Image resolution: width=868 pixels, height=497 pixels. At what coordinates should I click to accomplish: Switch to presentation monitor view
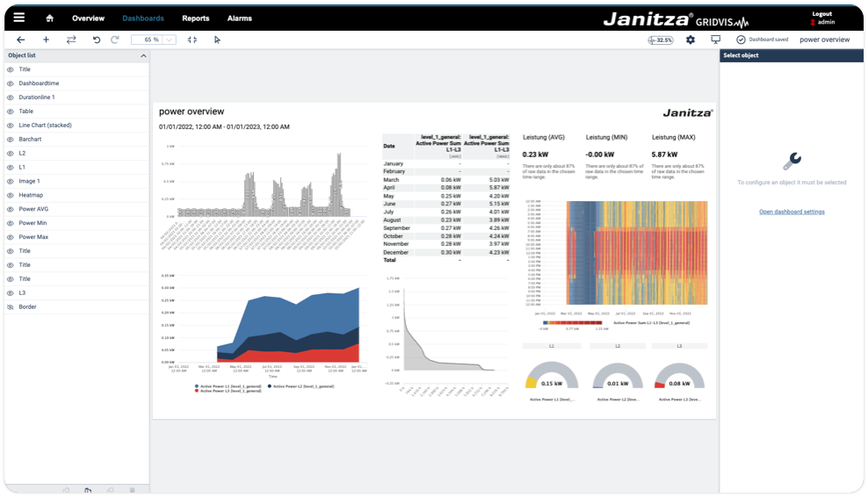point(716,40)
